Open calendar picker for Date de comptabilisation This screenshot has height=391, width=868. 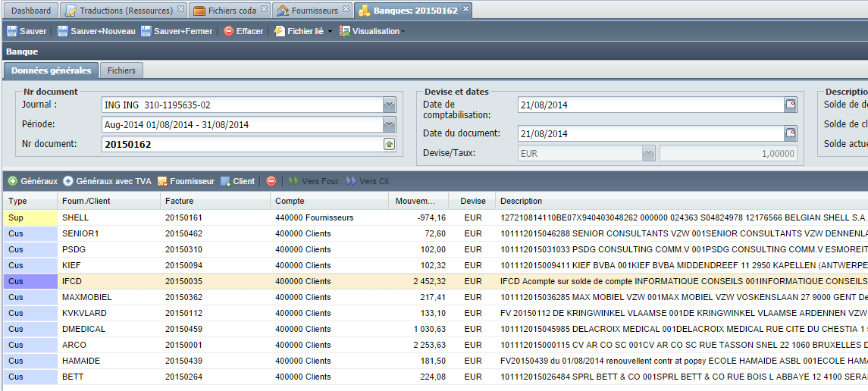click(x=791, y=105)
